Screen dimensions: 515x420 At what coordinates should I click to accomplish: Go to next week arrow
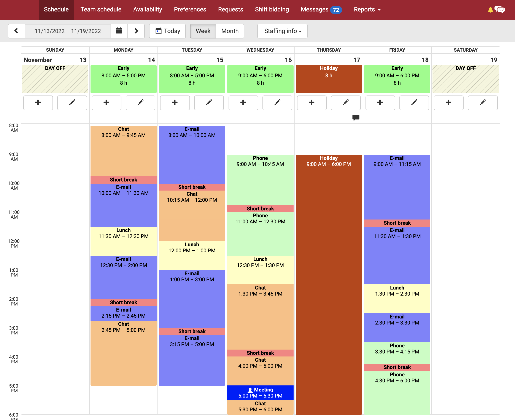pos(136,31)
